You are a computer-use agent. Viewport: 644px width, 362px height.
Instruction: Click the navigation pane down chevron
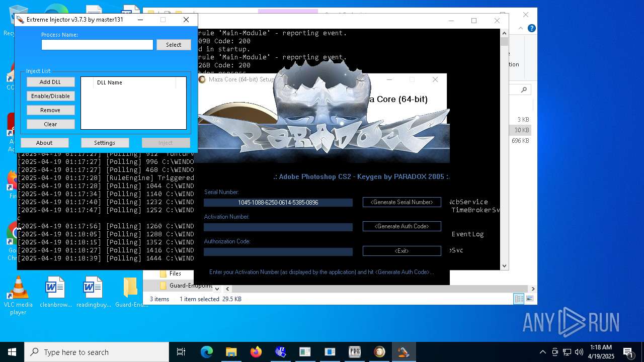217,289
